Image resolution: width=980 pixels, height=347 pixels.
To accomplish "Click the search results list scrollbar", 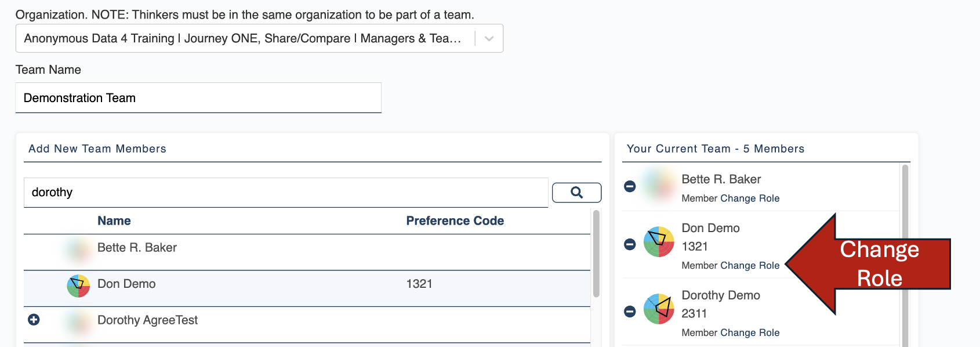I will coord(596,254).
